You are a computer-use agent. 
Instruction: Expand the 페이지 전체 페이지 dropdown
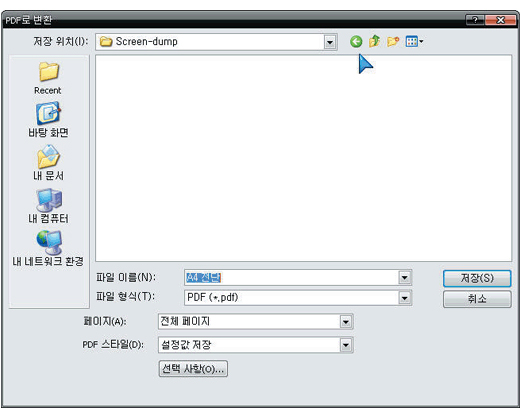(x=346, y=322)
